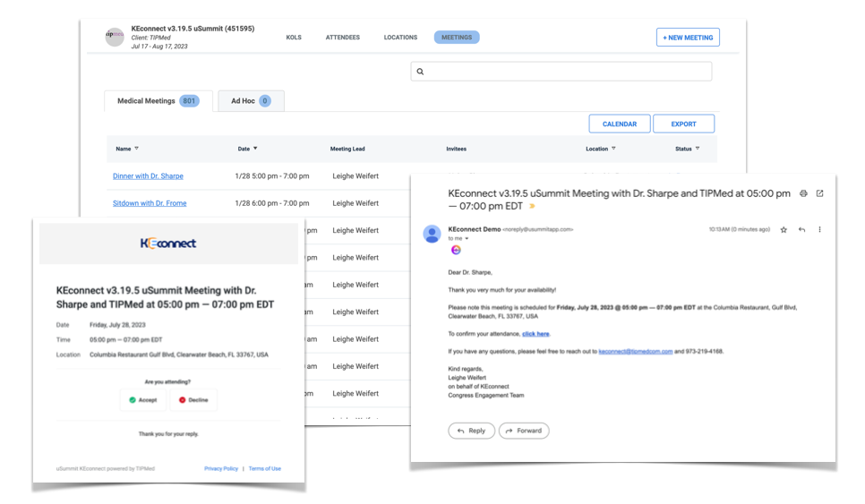Click the colorful icon below 'to me'
The image size is (865, 504).
point(456,250)
